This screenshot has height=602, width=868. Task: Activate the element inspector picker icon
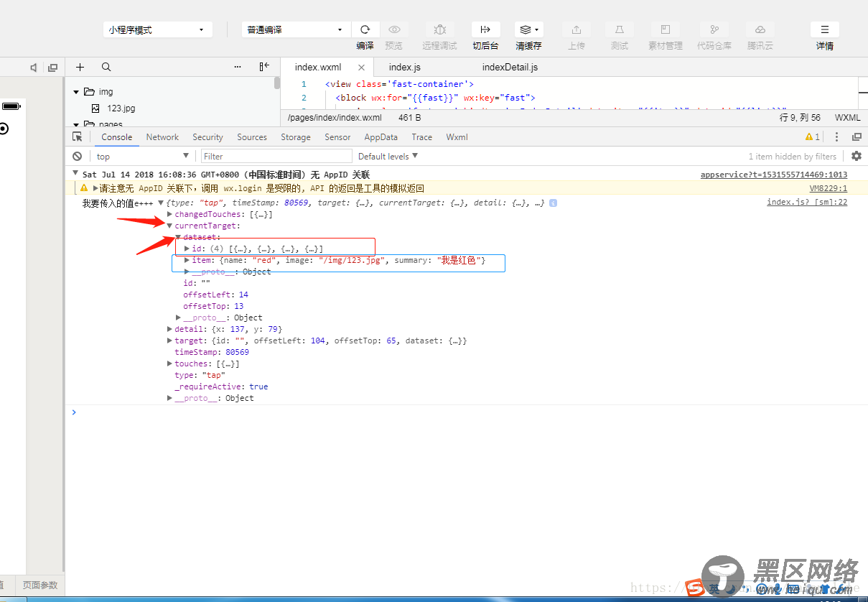78,136
